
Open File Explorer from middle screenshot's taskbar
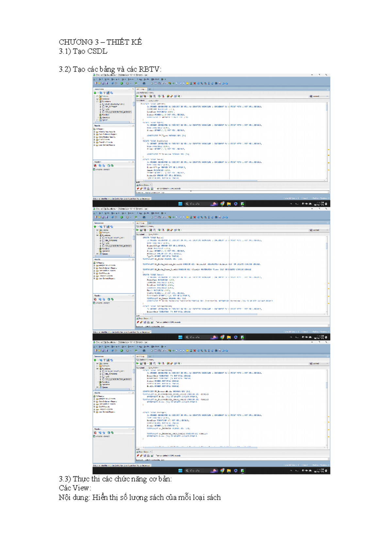[229, 337]
